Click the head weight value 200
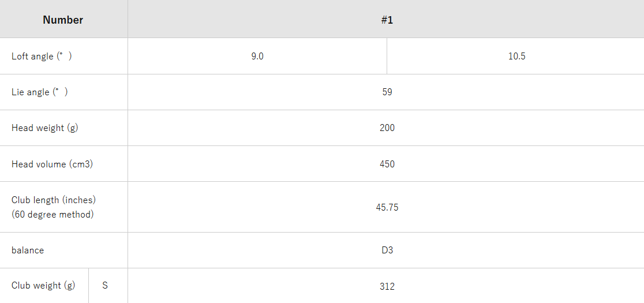Viewport: 644px width, 303px height. [x=387, y=128]
